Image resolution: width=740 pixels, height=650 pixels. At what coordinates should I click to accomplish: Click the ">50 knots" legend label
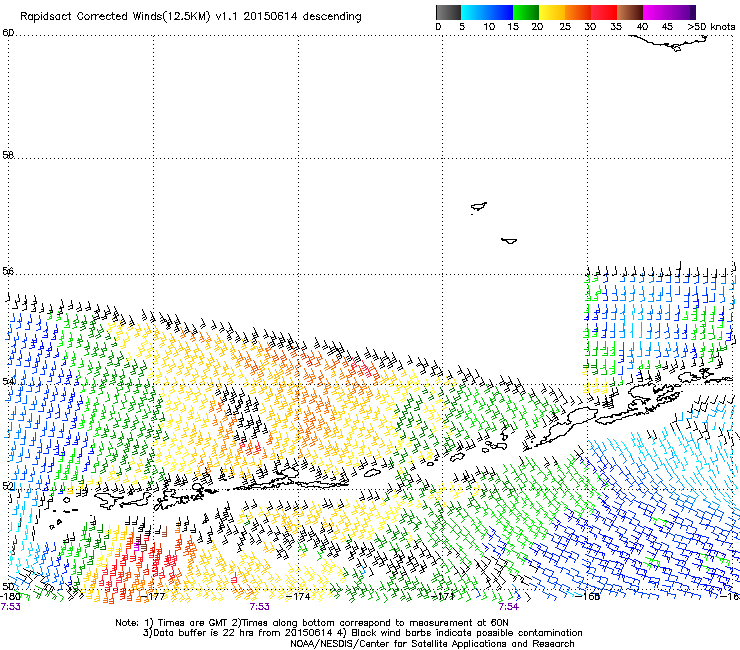pyautogui.click(x=711, y=27)
